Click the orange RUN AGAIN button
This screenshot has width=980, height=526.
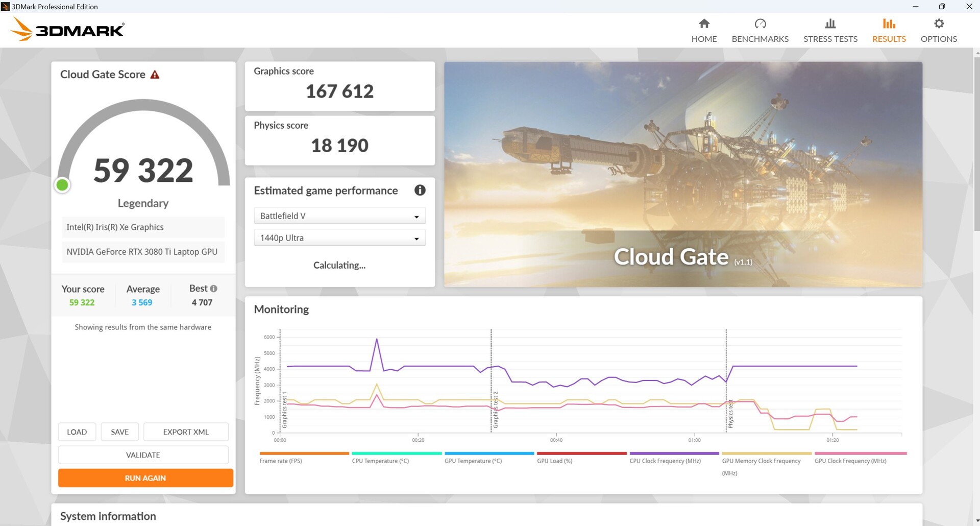pos(145,478)
